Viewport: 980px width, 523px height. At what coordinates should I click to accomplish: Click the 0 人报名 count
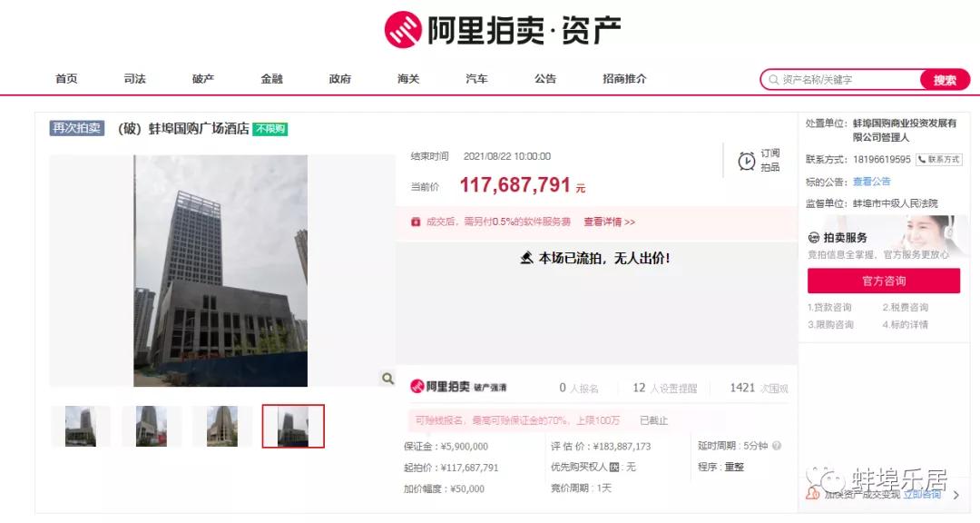coord(579,388)
